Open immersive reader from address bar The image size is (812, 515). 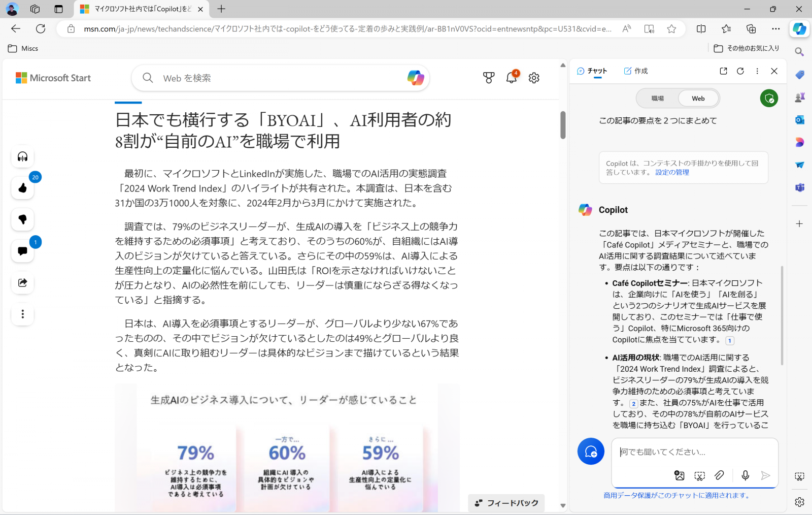(x=649, y=29)
